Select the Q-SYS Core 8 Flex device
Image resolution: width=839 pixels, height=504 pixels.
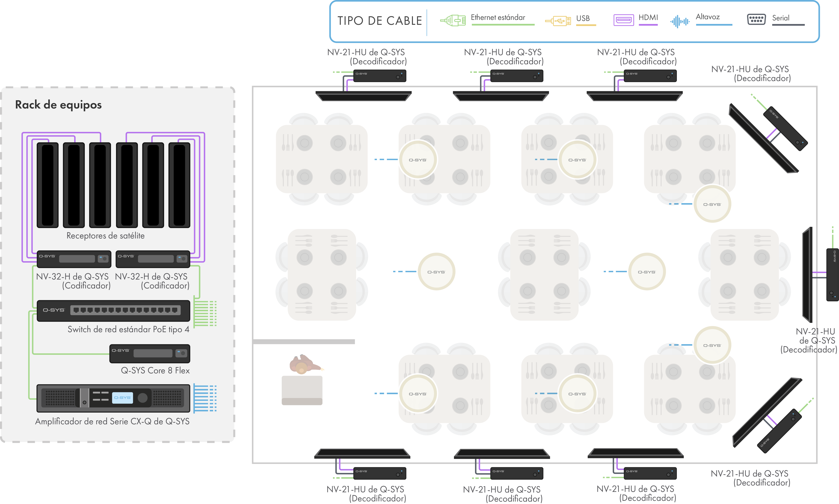(x=150, y=354)
